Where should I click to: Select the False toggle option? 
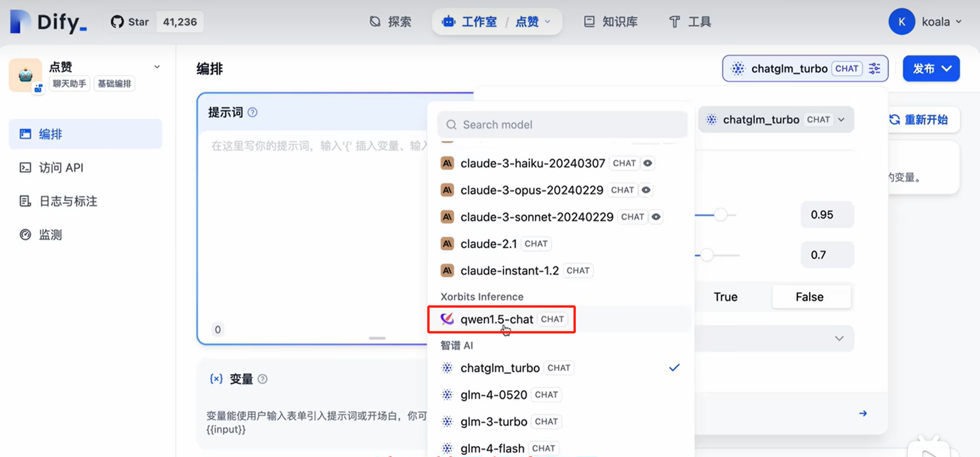point(810,297)
